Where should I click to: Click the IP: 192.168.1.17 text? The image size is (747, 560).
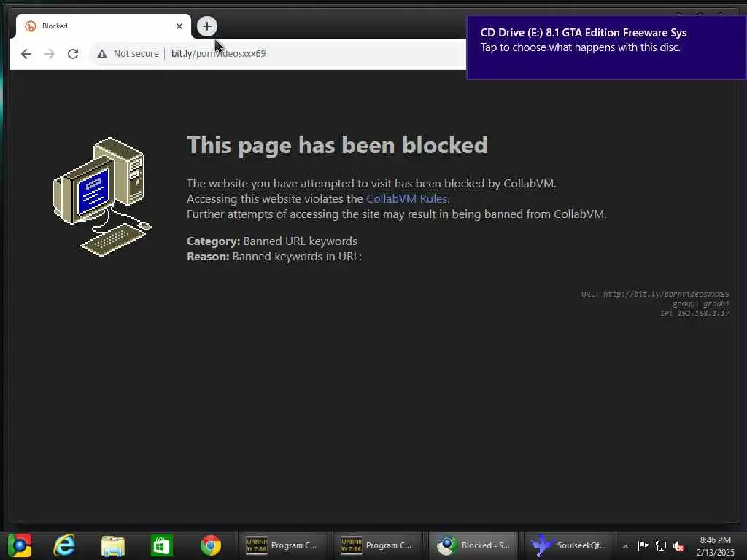click(694, 314)
